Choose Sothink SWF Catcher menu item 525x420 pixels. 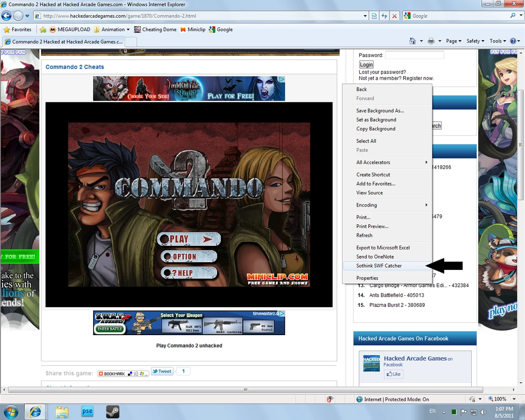click(x=387, y=266)
